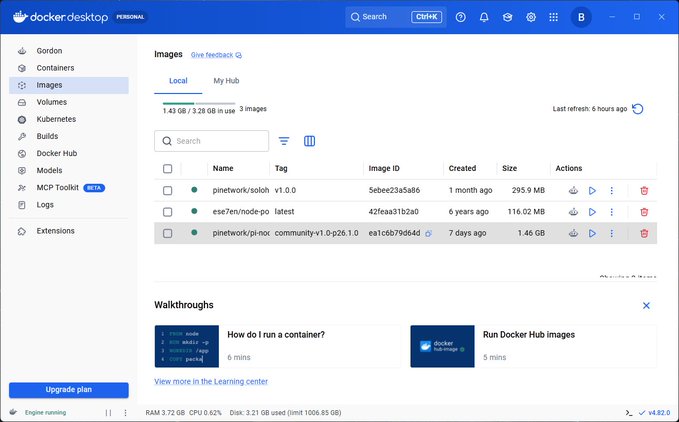The height and width of the screenshot is (422, 679).
Task: Delete the ese7en/node-po latest image
Action: click(644, 212)
